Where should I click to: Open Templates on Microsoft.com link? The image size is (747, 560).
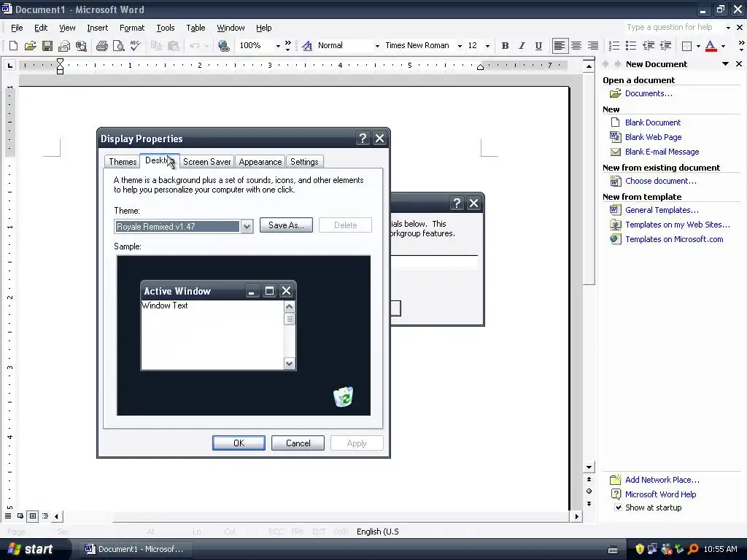coord(674,239)
